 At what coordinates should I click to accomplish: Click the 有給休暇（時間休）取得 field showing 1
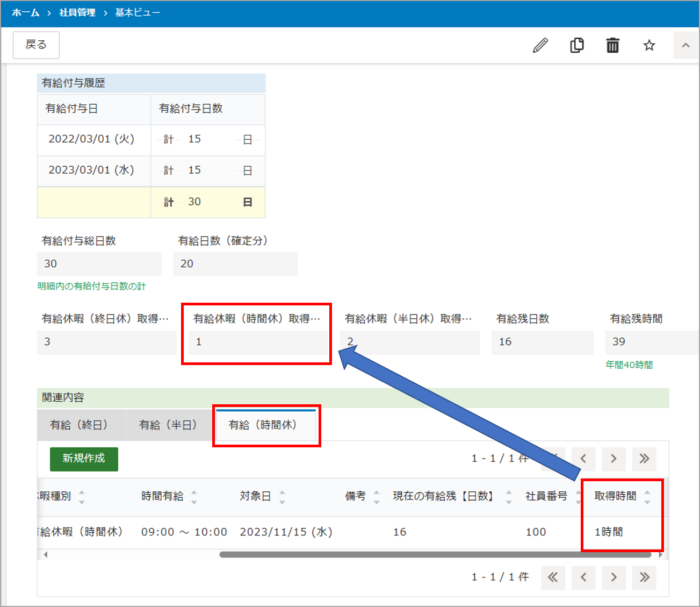258,342
